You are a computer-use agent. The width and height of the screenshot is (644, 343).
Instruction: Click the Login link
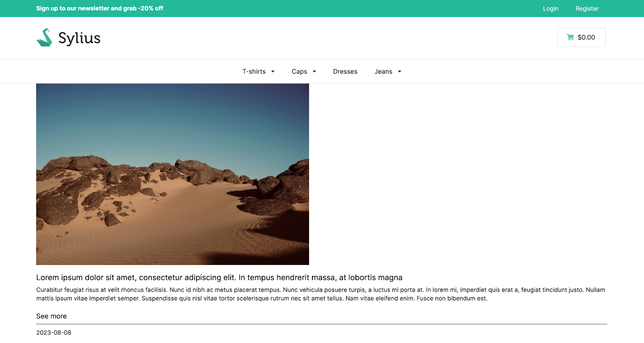551,8
